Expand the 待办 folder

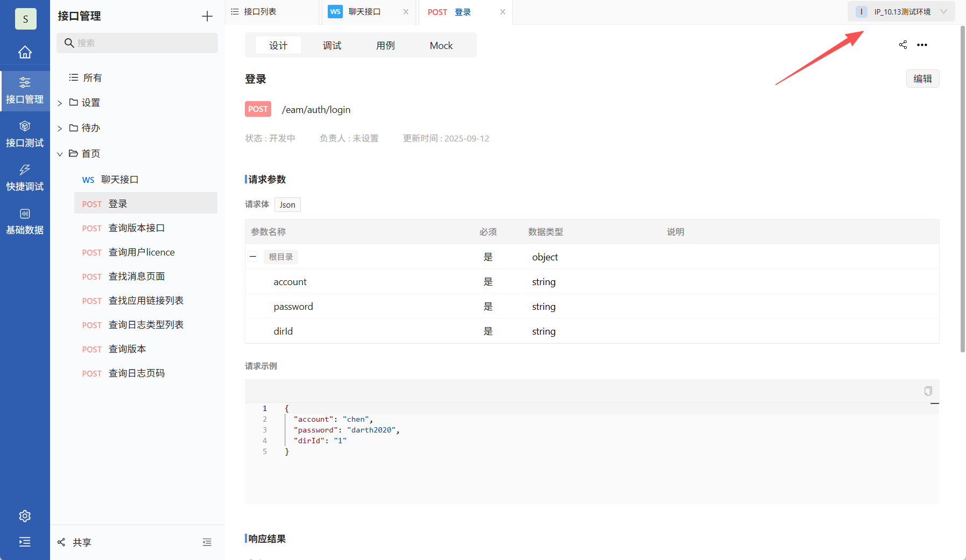click(60, 128)
